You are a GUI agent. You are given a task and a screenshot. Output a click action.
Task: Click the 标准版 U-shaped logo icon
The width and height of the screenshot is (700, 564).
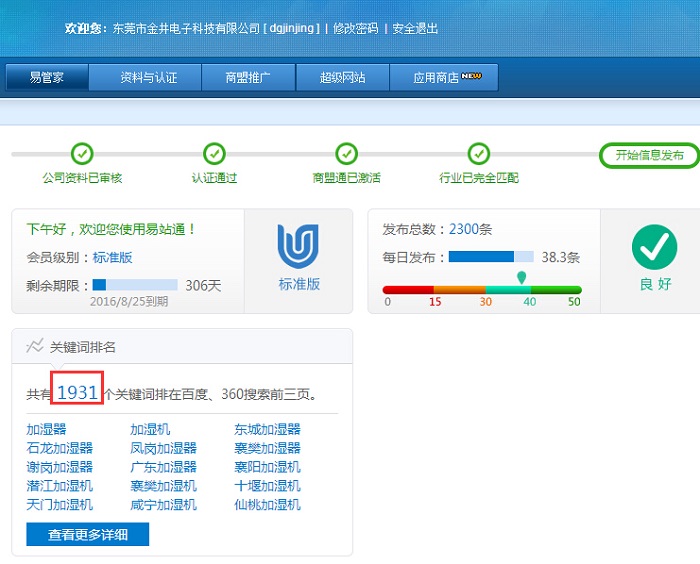point(298,247)
